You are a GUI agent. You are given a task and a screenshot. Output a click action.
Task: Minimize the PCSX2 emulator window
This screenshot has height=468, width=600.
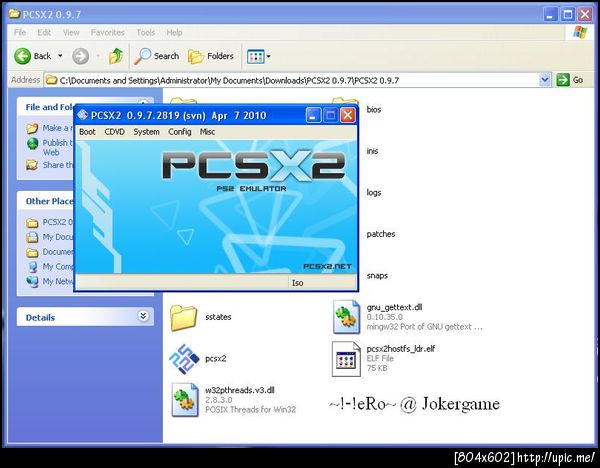[x=313, y=115]
